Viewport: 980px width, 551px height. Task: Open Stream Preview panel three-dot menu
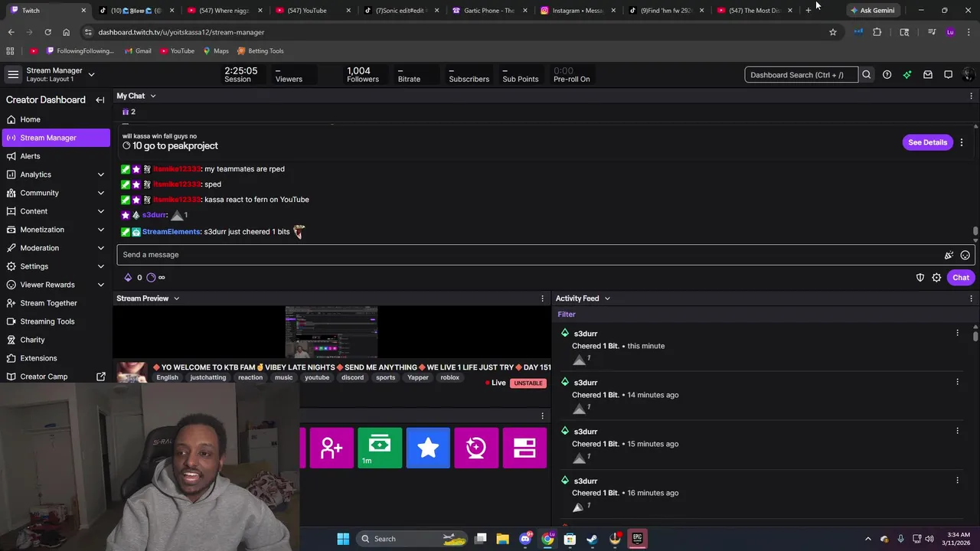(543, 298)
